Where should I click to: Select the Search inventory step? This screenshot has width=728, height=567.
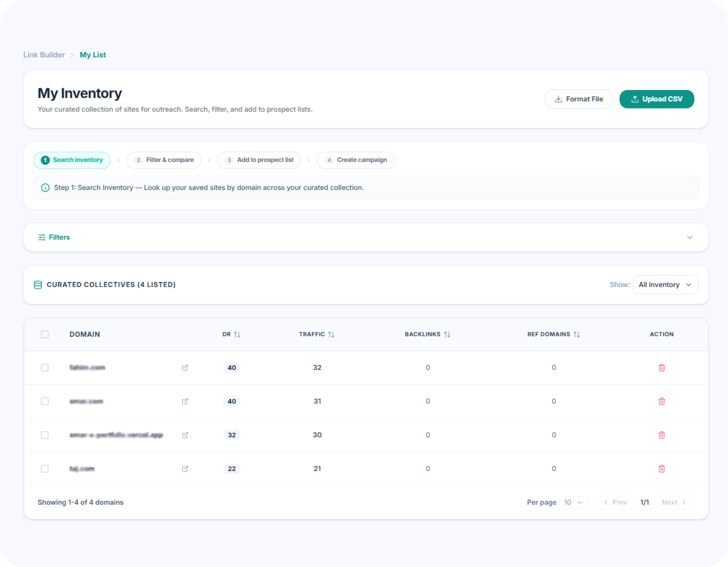tap(72, 160)
